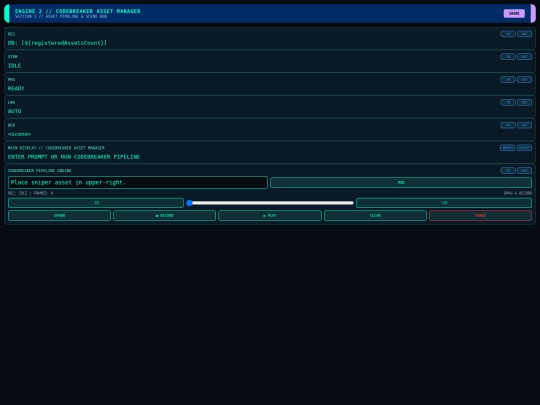This screenshot has height=405, width=540.
Task: Click the 'DRAG & RECORD' label
Action: click(x=518, y=193)
